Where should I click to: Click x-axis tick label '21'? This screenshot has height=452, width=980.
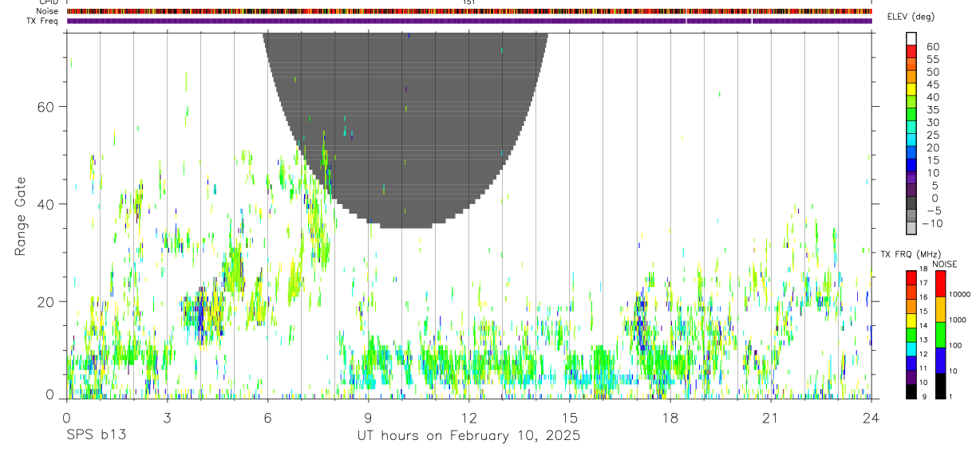pyautogui.click(x=770, y=418)
